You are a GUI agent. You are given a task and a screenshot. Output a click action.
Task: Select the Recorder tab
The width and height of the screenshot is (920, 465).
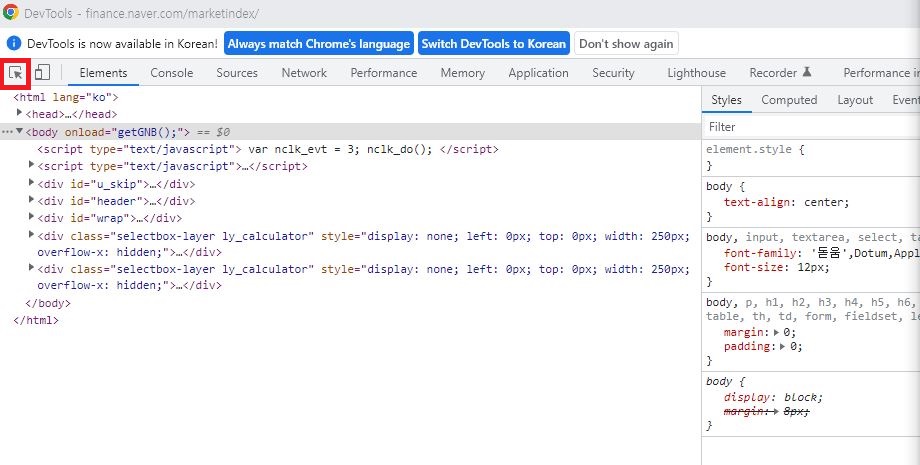[780, 73]
